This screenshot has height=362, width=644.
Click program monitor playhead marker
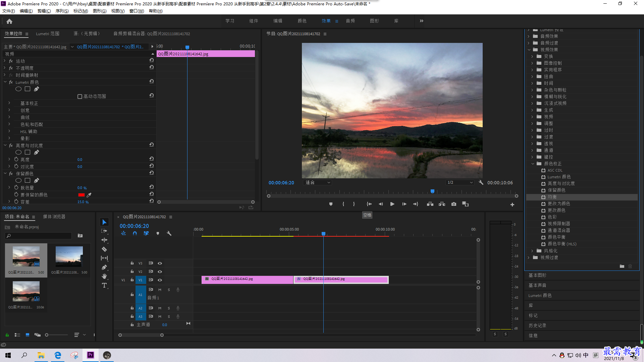(x=432, y=191)
